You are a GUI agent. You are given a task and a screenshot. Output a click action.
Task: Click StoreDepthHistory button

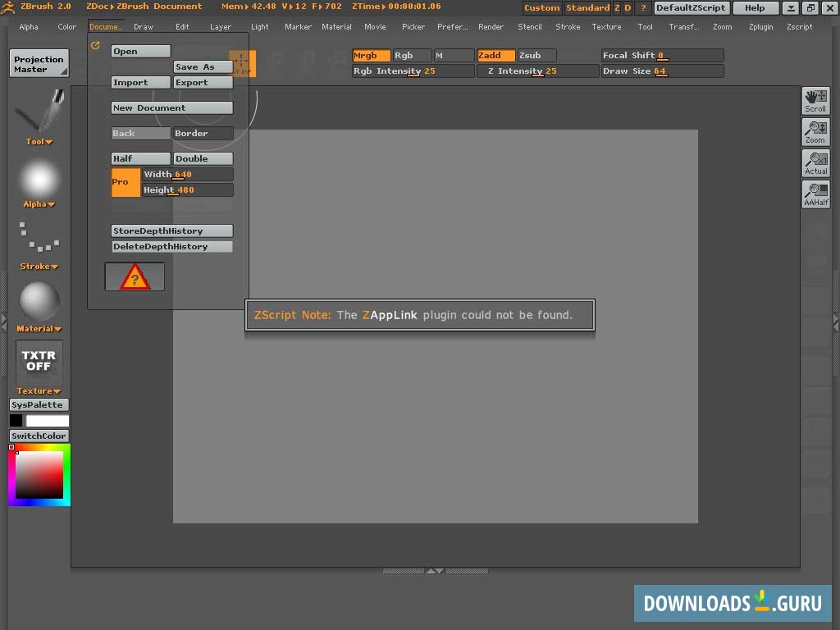(x=172, y=231)
